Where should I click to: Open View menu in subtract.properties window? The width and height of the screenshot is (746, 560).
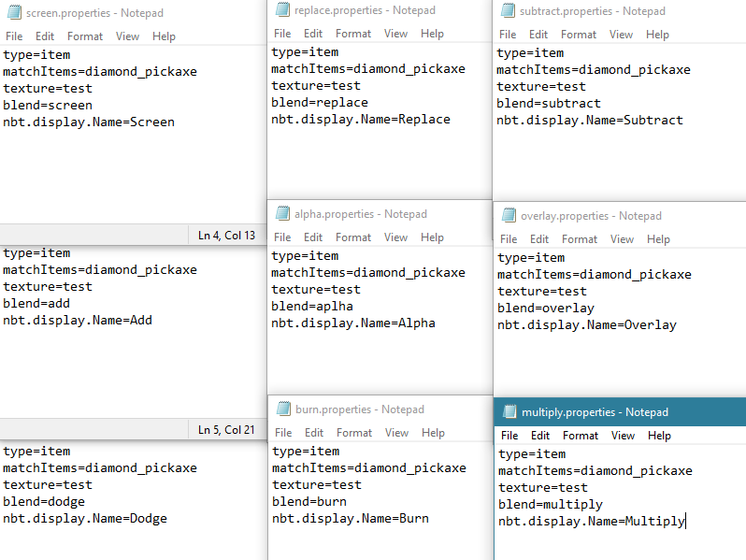click(622, 35)
